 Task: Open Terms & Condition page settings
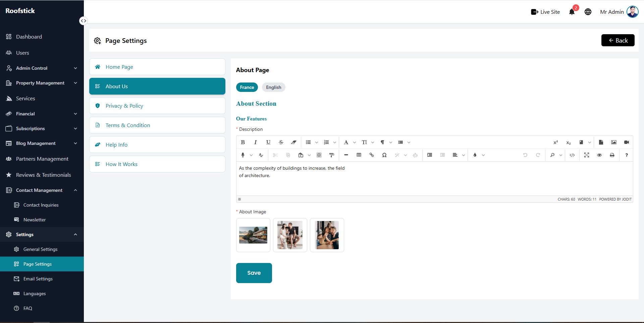(157, 125)
